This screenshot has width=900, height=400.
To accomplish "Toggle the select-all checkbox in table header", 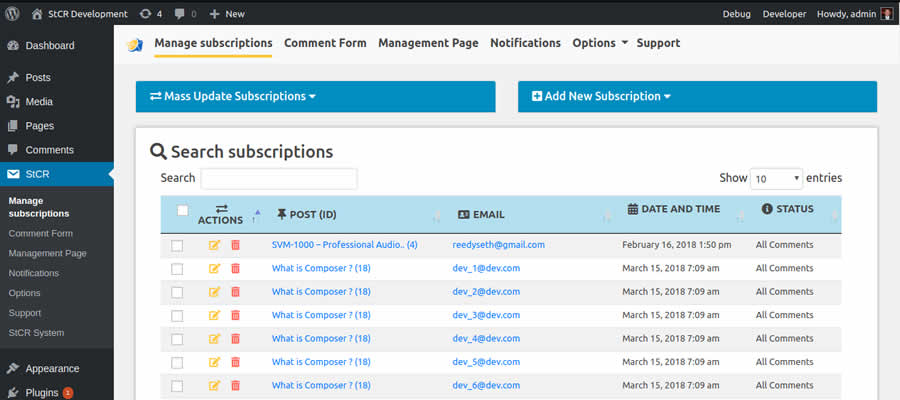I will pos(182,210).
